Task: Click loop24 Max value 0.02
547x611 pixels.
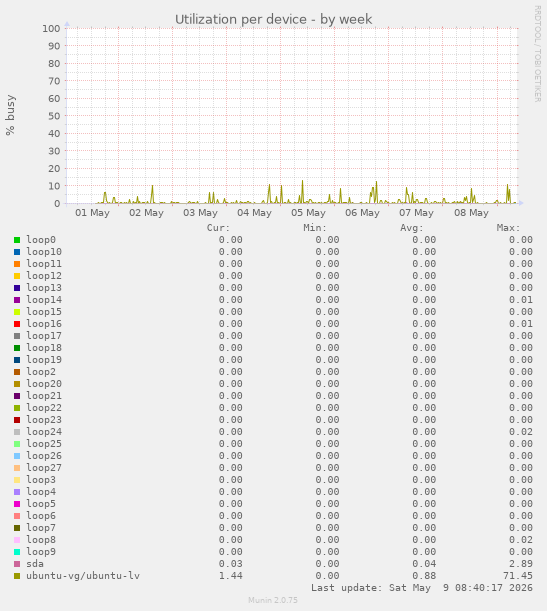Action: click(521, 432)
